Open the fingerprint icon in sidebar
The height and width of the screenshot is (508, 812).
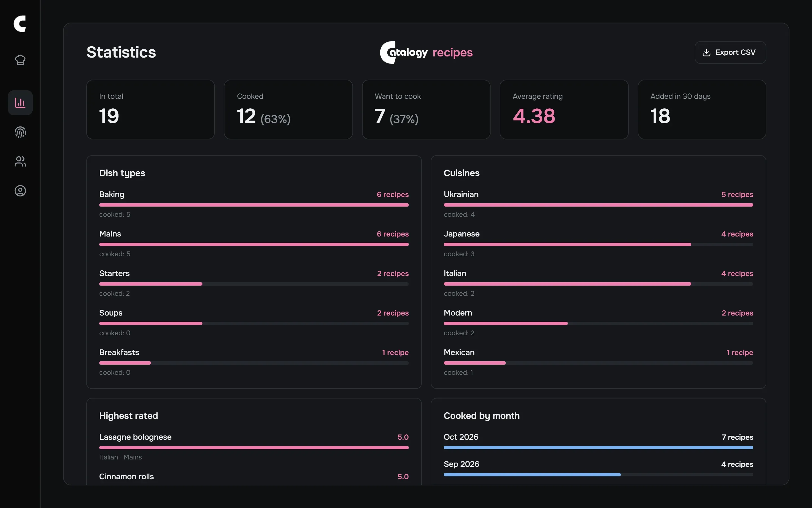click(20, 132)
